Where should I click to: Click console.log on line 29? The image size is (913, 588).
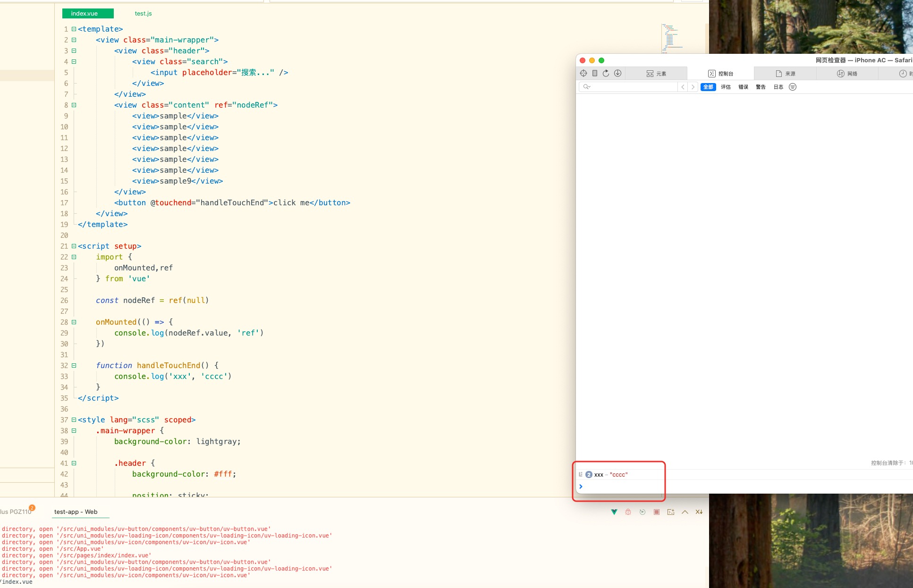(139, 333)
